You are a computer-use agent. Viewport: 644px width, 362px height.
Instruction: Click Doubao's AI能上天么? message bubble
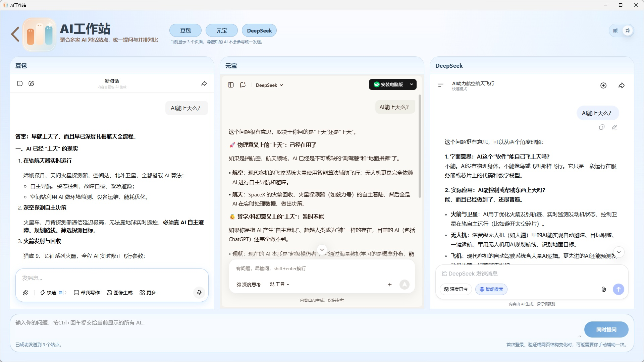(x=186, y=108)
